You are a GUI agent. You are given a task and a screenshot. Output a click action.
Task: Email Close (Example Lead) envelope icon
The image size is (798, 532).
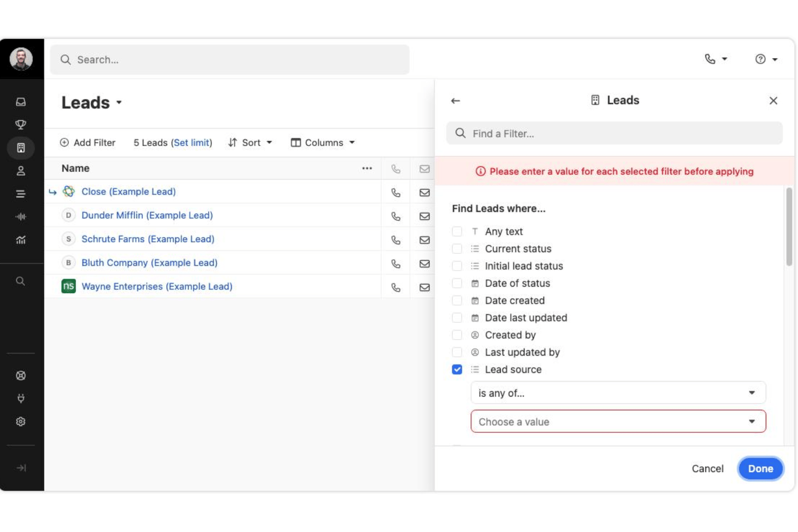(425, 192)
